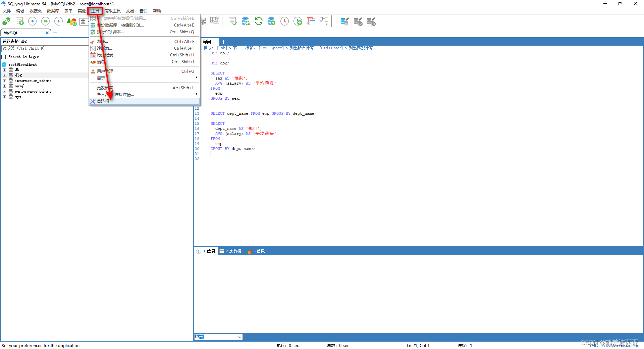
Task: Expand the db1 database node
Action: (5, 70)
